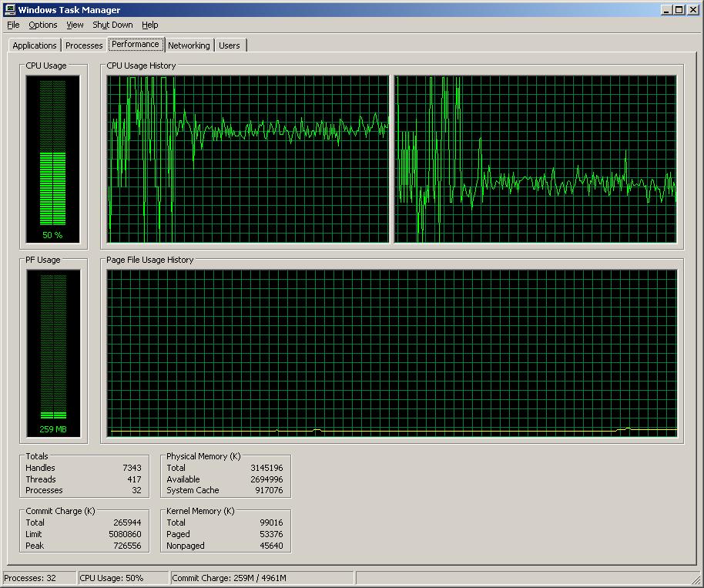The width and height of the screenshot is (704, 588).
Task: Switch to the Networking tab
Action: 189,45
